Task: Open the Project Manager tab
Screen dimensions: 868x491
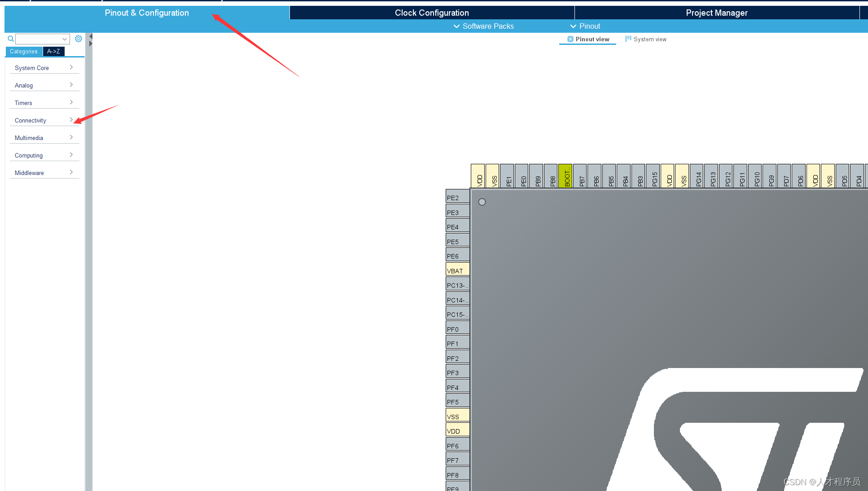Action: point(717,13)
